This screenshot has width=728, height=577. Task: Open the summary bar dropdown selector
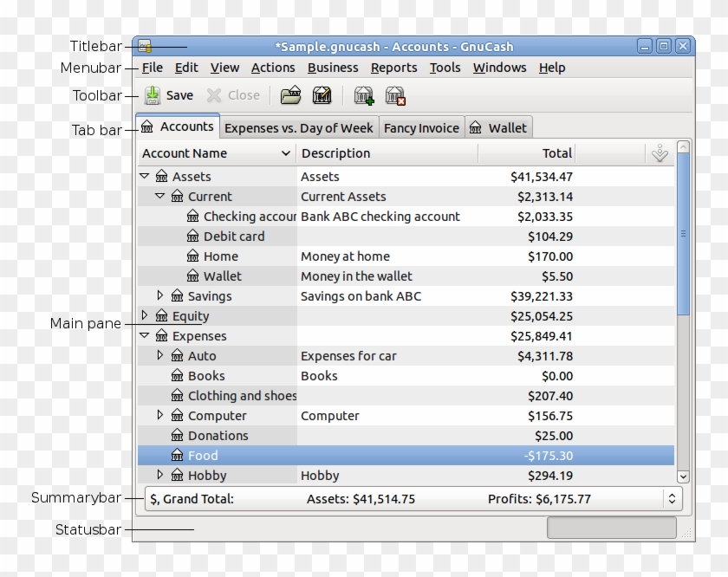click(671, 498)
